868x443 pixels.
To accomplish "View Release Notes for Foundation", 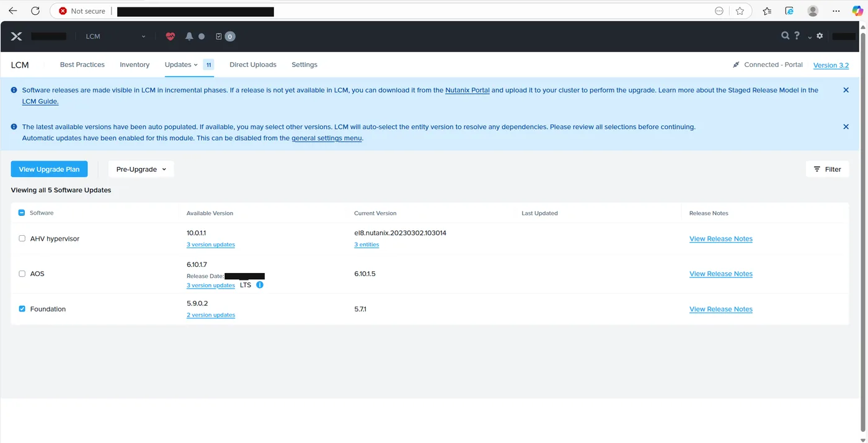I will pyautogui.click(x=721, y=309).
